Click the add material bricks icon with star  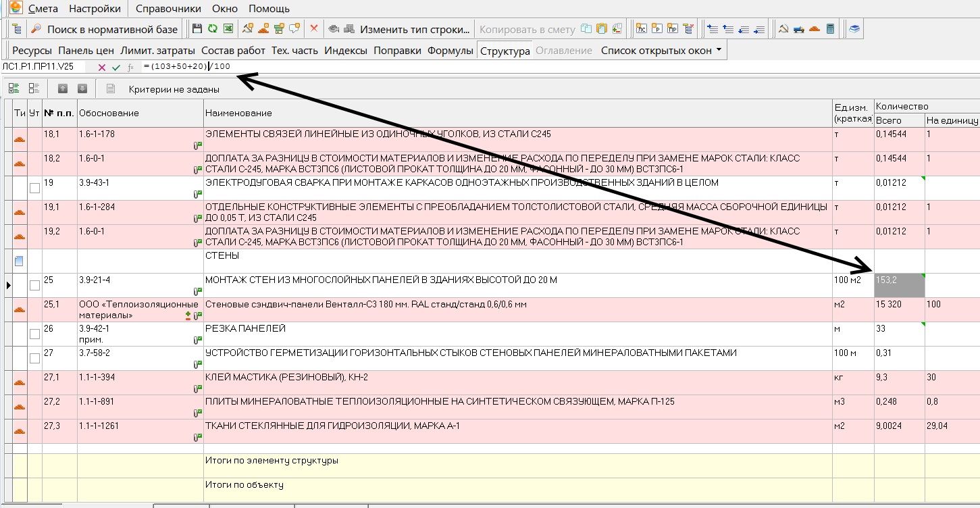click(263, 29)
